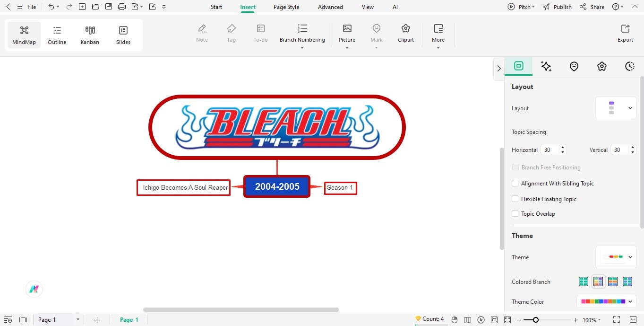Switch to Kanban view mode
Screen dimensions: 644x326
tap(90, 35)
